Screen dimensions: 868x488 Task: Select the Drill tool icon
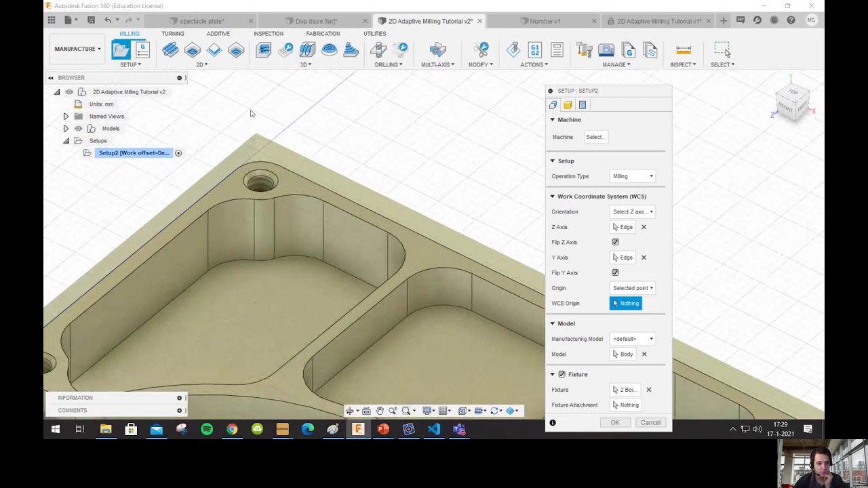(x=378, y=49)
